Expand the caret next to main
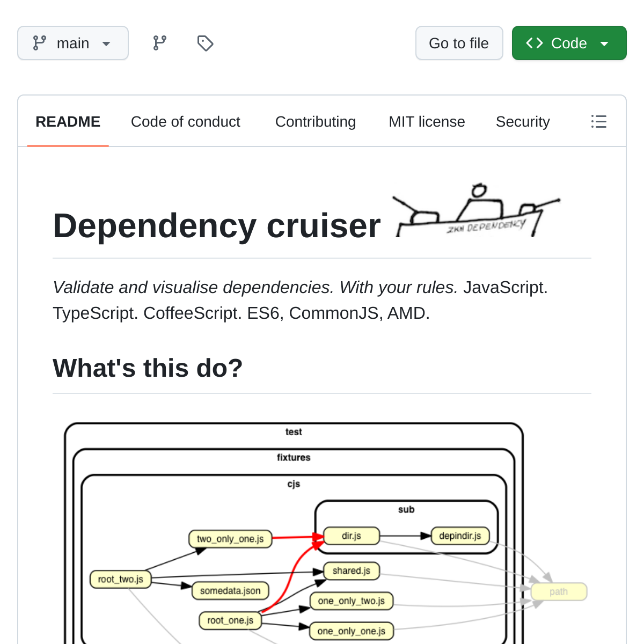 [106, 44]
